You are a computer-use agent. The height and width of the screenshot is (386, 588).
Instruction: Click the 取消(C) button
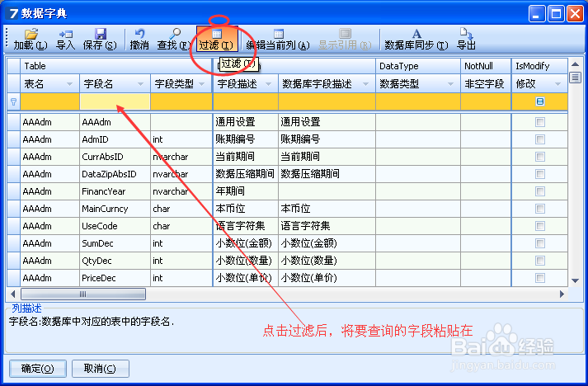pos(101,369)
